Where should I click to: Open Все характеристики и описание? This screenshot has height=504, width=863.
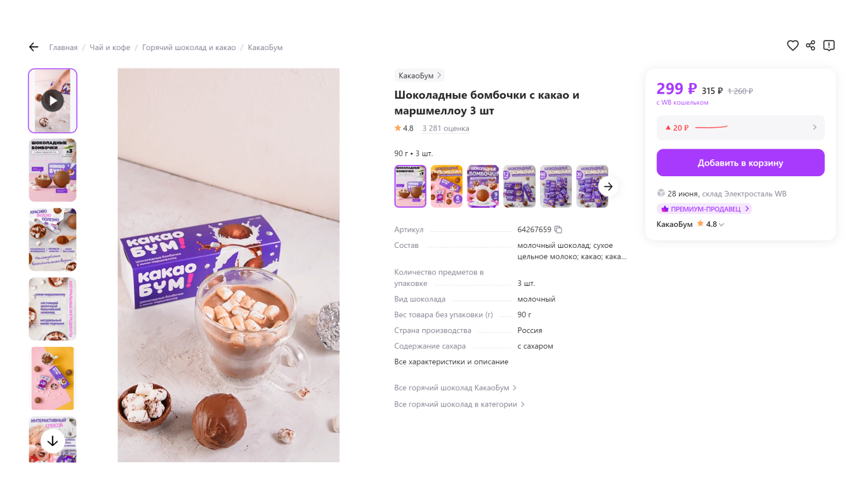click(x=451, y=361)
